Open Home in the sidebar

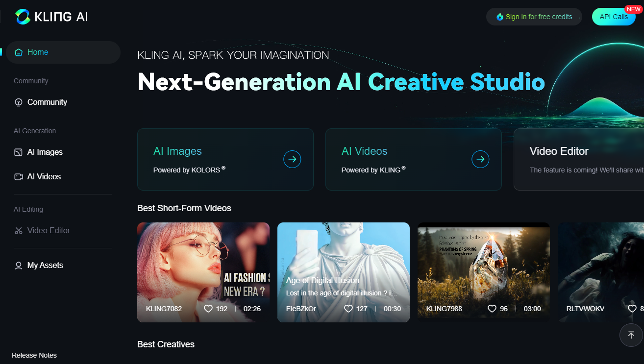[38, 52]
